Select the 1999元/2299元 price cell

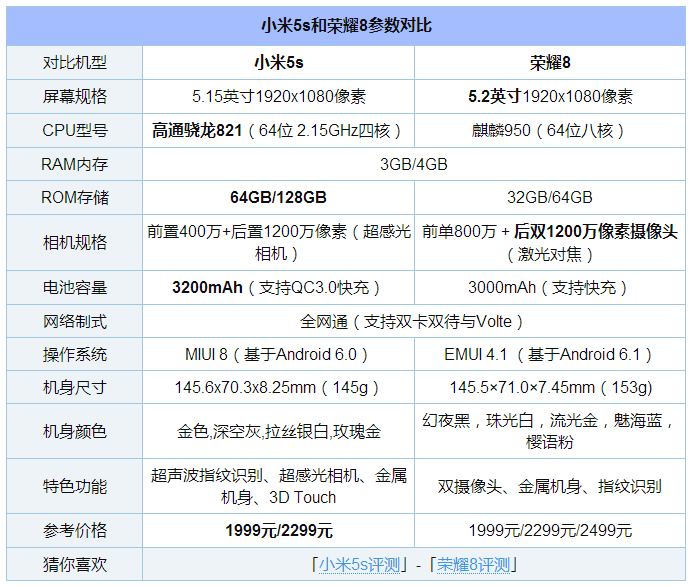pyautogui.click(x=279, y=530)
